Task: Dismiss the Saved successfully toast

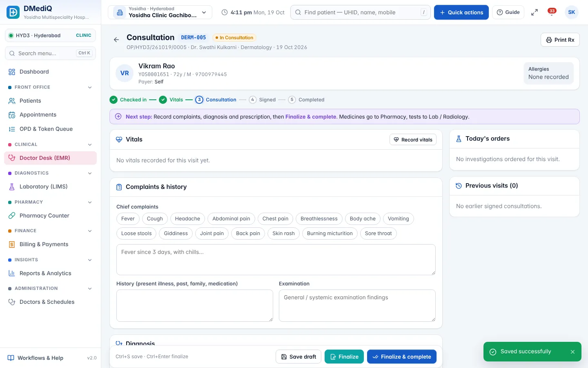Action: pyautogui.click(x=572, y=352)
